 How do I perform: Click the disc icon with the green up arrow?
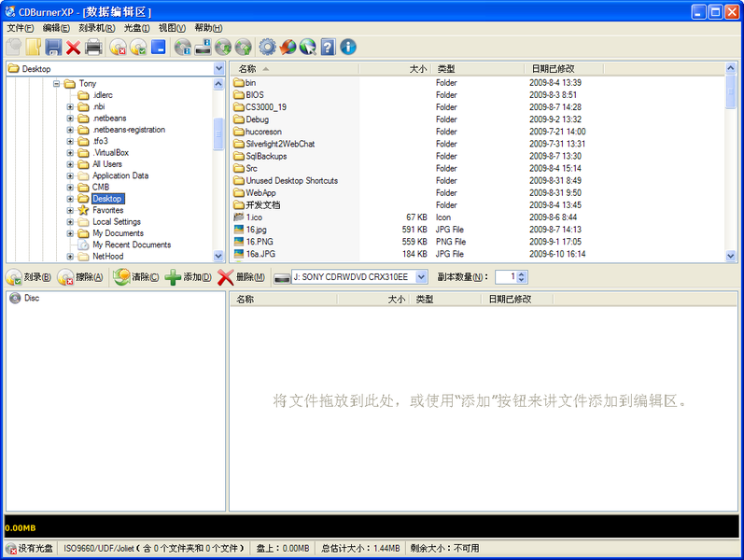click(244, 47)
